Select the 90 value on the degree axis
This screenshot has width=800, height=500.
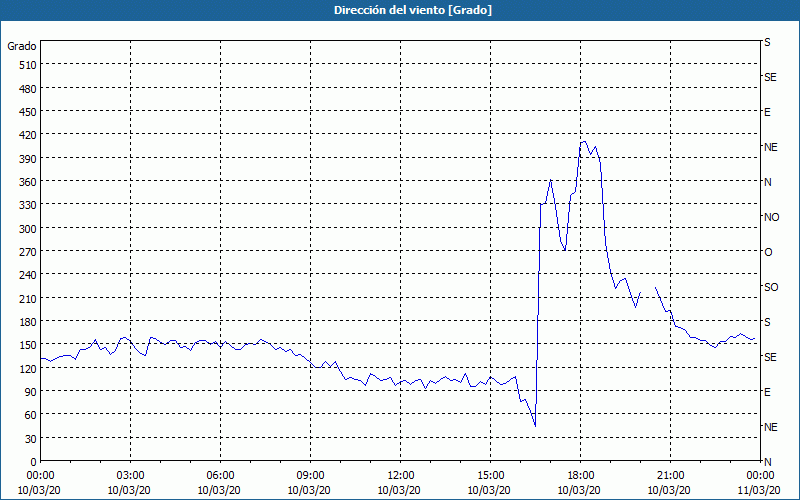[x=31, y=392]
